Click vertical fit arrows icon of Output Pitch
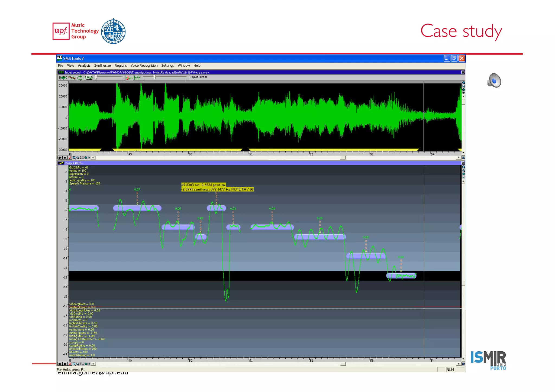This screenshot has width=555, height=392. pyautogui.click(x=463, y=175)
